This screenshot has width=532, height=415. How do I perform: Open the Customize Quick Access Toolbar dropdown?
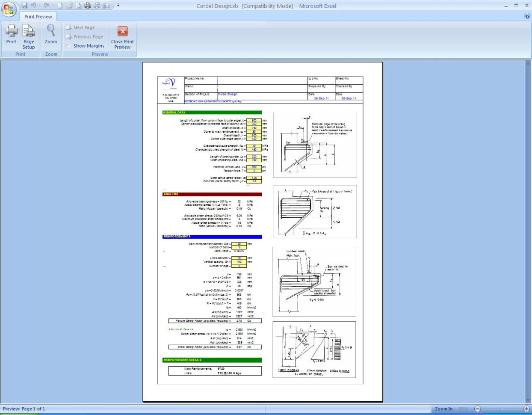click(x=118, y=5)
